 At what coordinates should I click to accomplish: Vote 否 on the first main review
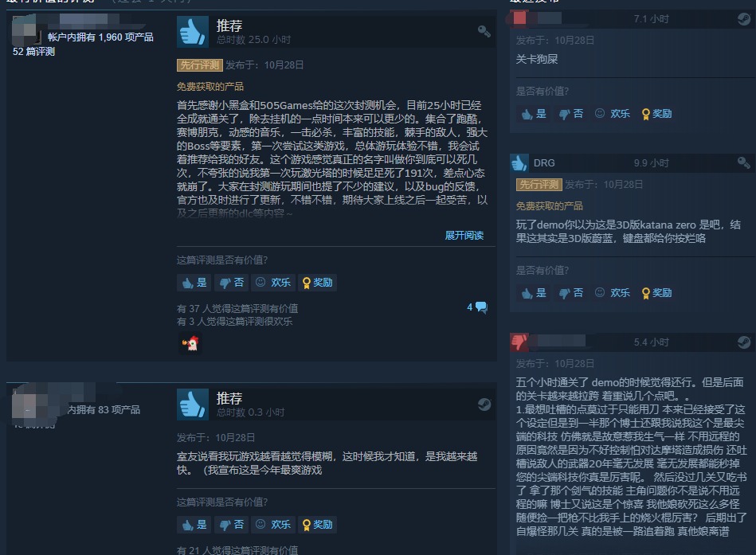tap(232, 283)
